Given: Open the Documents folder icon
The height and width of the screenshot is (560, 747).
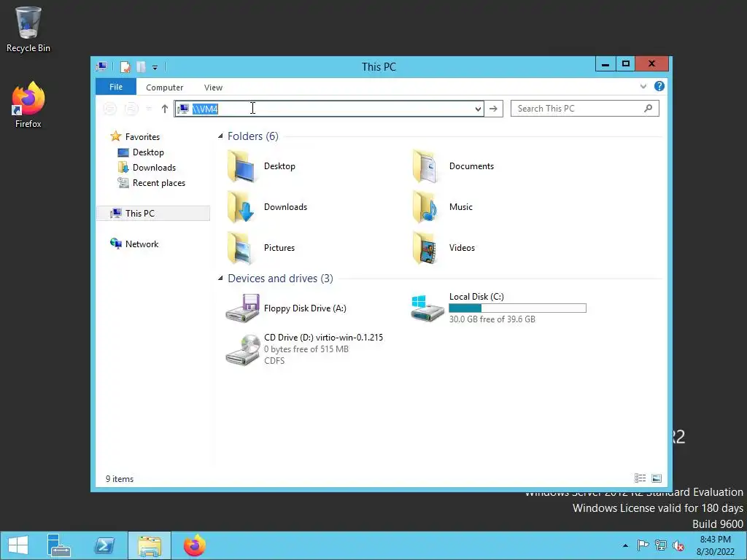Looking at the screenshot, I should (425, 166).
